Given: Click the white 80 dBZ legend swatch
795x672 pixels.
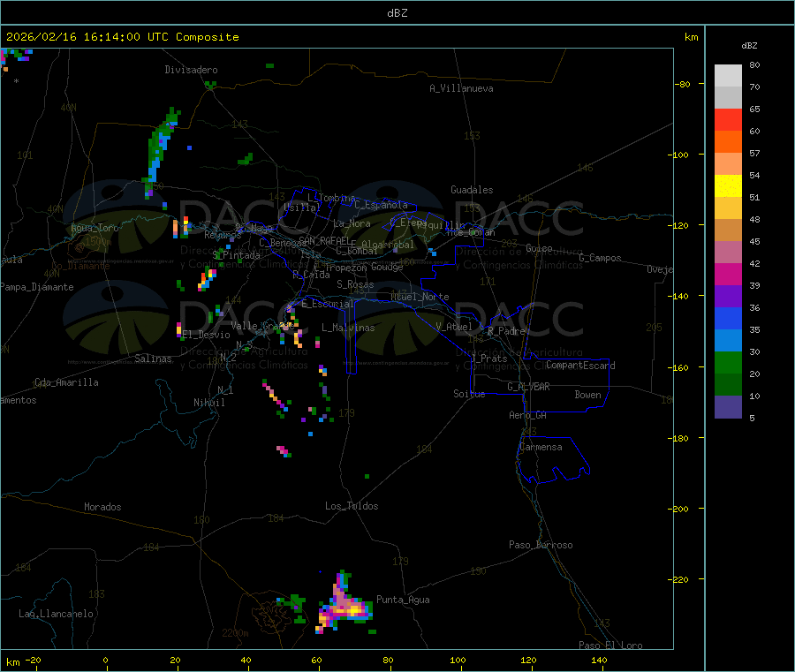Looking at the screenshot, I should point(728,76).
